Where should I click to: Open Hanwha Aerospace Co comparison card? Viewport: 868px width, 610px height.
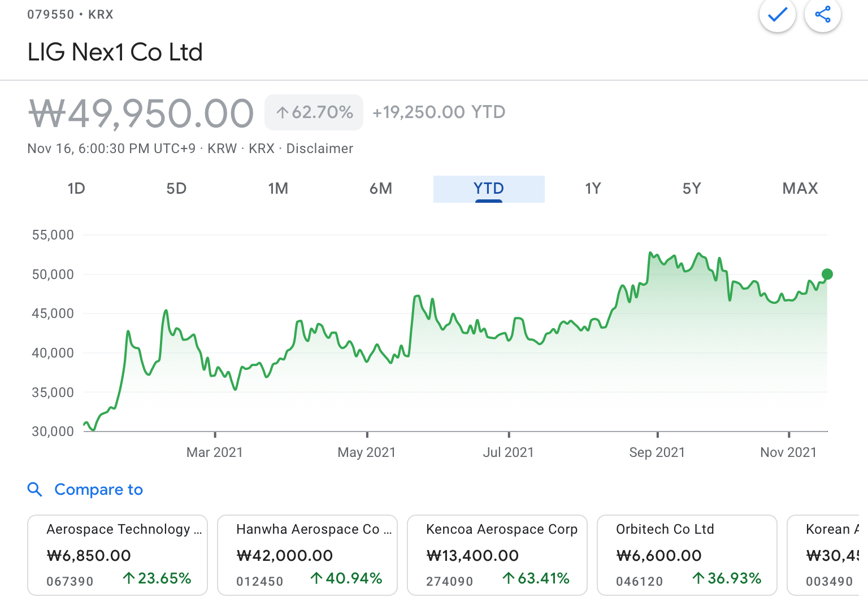[307, 555]
